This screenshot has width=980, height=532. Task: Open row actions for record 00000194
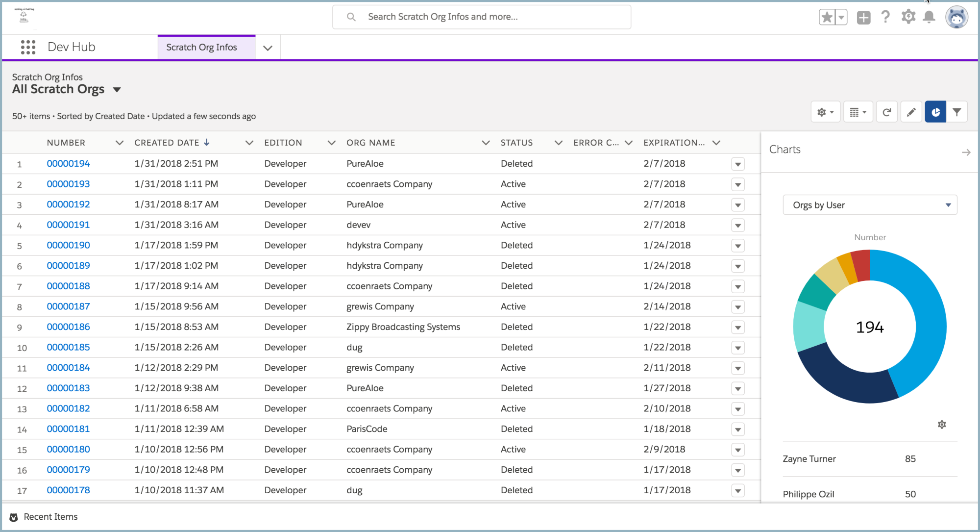[x=738, y=164]
